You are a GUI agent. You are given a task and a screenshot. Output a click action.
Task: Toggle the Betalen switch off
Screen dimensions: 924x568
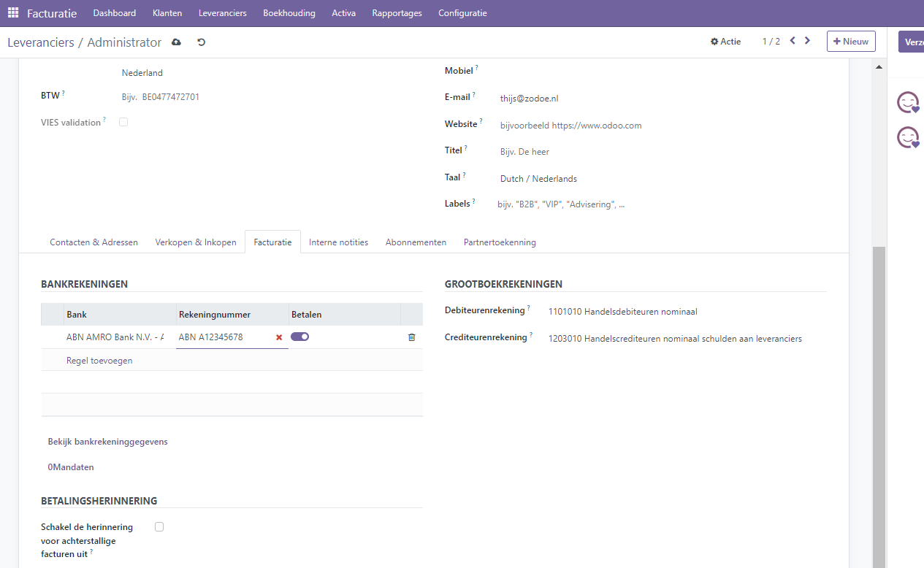pos(299,337)
